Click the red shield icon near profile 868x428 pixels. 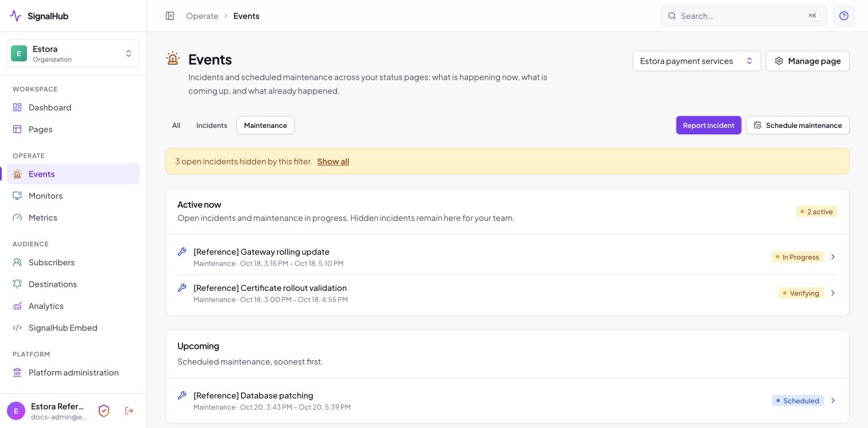point(104,411)
